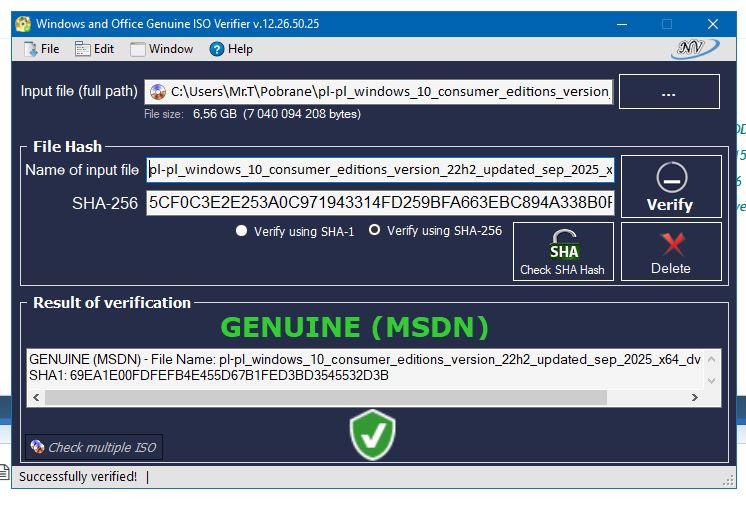
Task: Click the SHA-256 hash field
Action: pyautogui.click(x=380, y=203)
